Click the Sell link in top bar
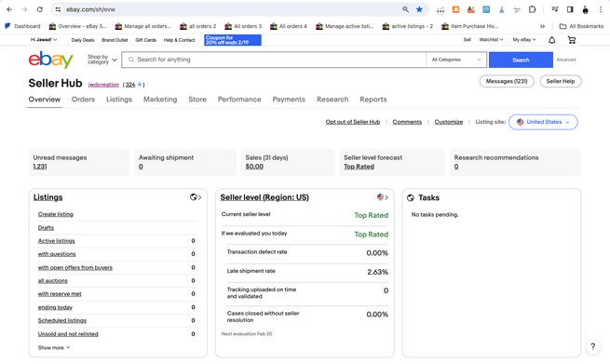Screen dimensions: 610x364 pos(467,40)
